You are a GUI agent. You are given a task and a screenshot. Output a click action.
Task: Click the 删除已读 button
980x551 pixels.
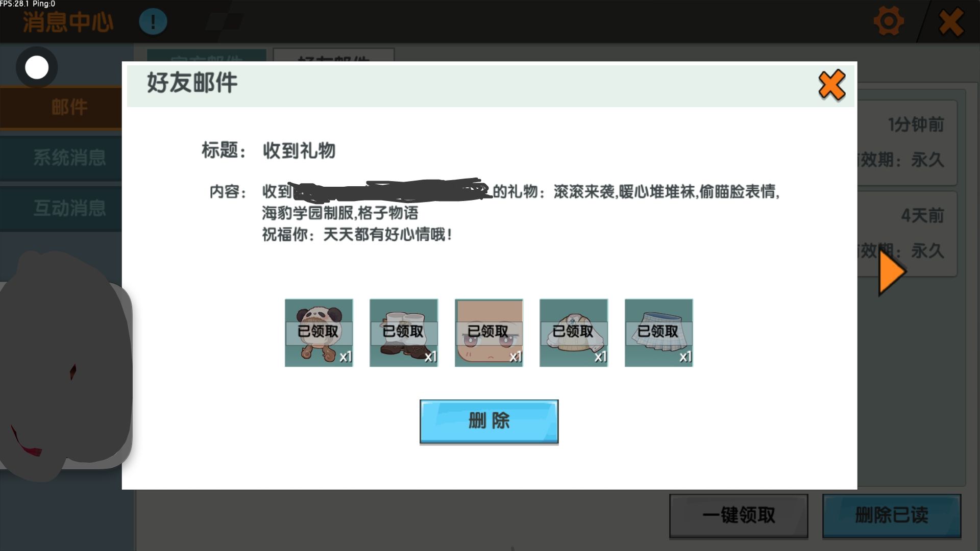[x=891, y=515]
